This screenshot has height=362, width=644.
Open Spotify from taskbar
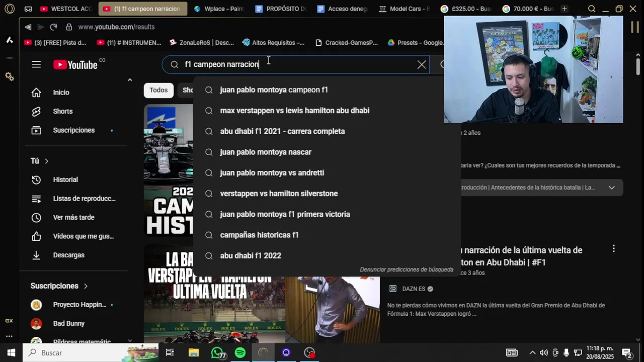240,353
